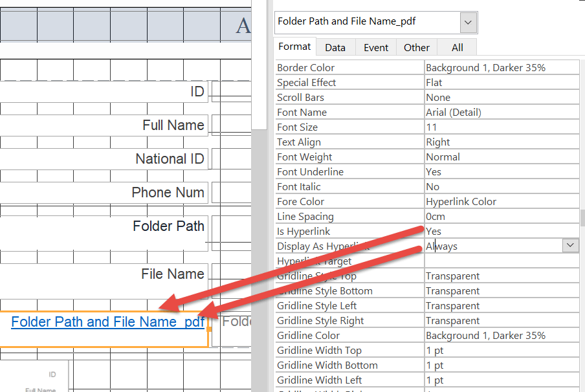The image size is (585, 392).
Task: Select the Full Name label
Action: click(173, 125)
